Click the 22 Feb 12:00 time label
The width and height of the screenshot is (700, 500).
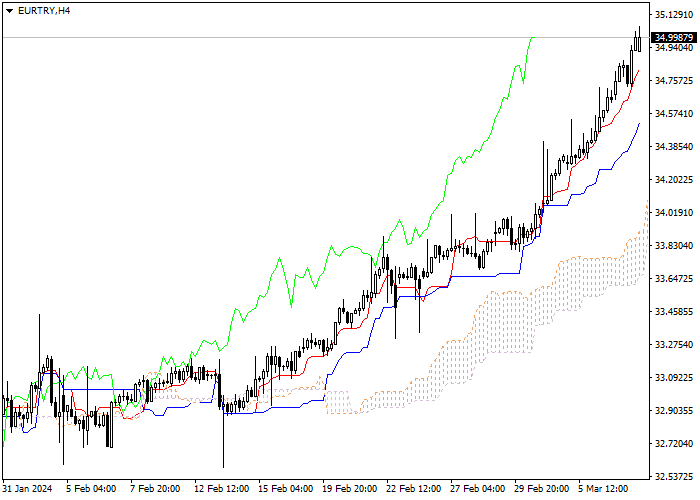click(414, 489)
